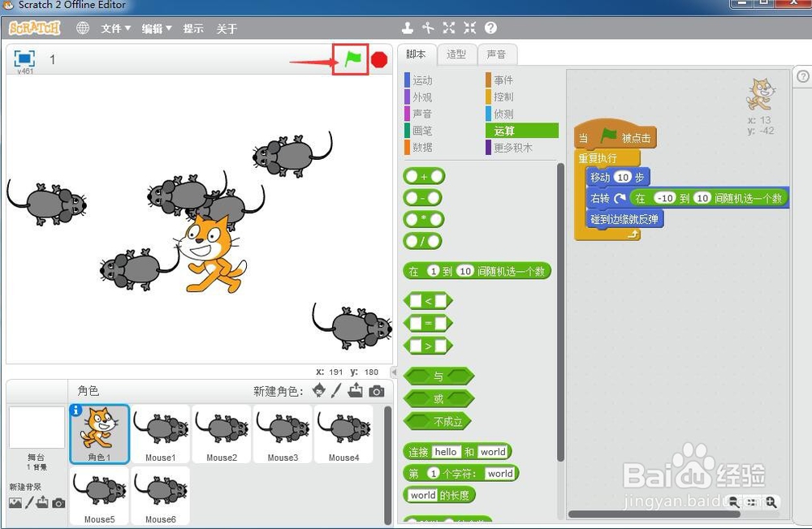This screenshot has width=812, height=529.
Task: Click -10 field in script random block
Action: click(665, 198)
